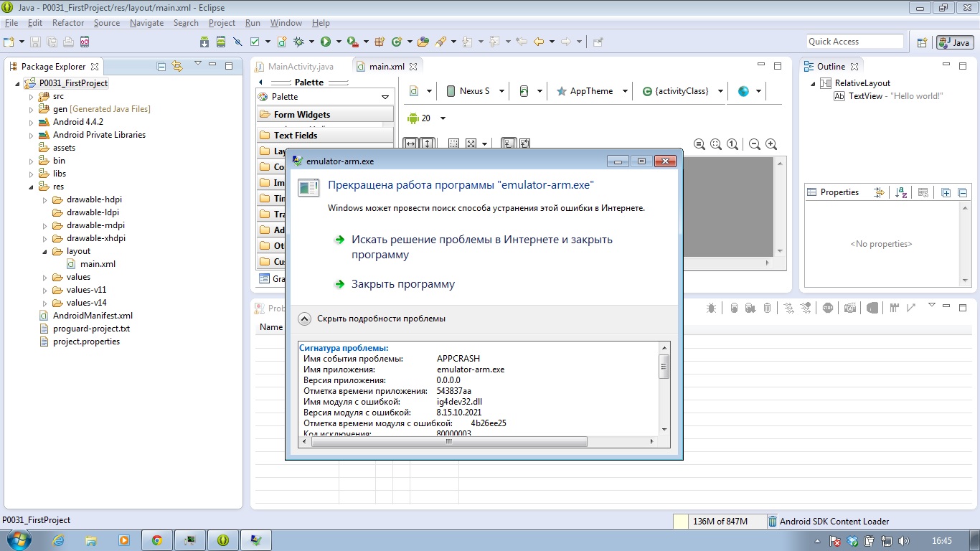The height and width of the screenshot is (551, 980).
Task: Click the Save toolbar icon
Action: point(35,42)
